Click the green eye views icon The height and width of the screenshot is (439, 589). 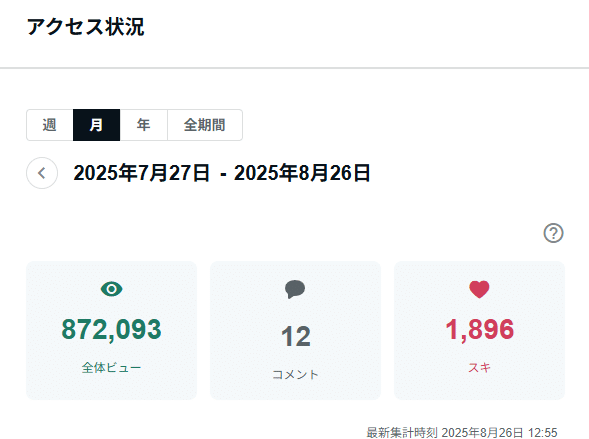pos(112,289)
